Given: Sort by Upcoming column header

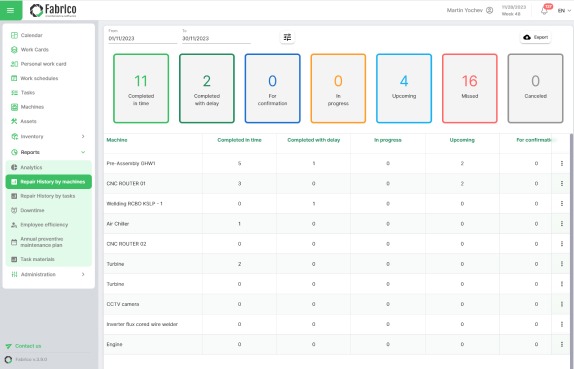Looking at the screenshot, I should pyautogui.click(x=462, y=140).
